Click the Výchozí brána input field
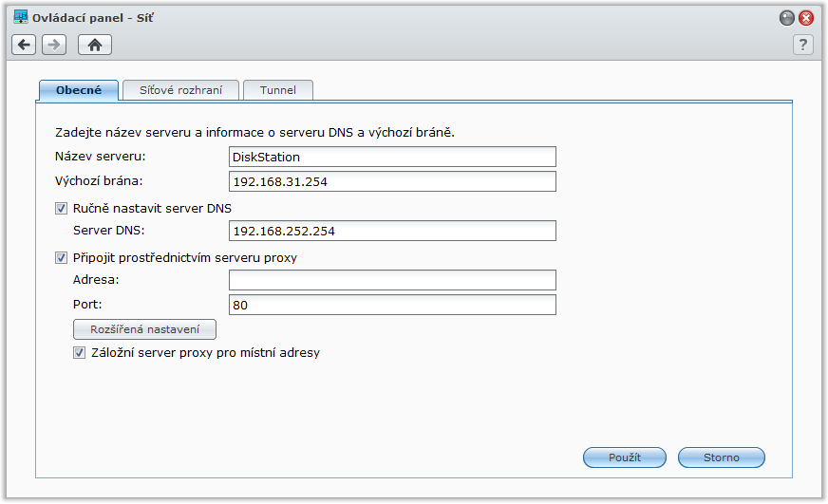Viewport: 828px width, 504px height. click(392, 181)
